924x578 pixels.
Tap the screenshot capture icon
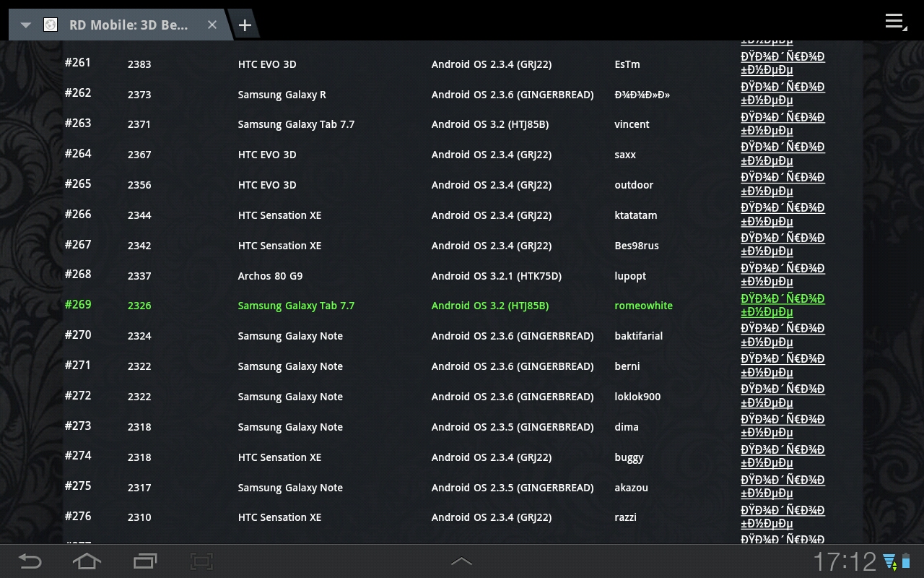click(x=201, y=561)
